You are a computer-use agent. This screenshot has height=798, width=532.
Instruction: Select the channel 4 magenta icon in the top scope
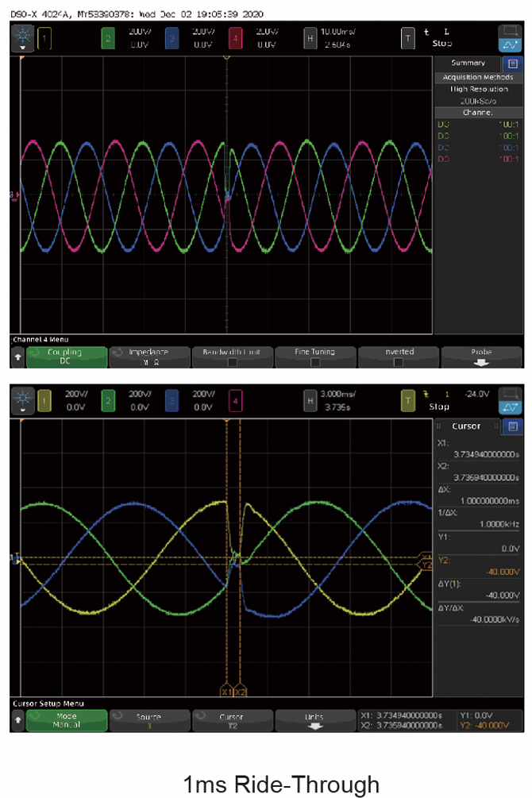coord(236,37)
